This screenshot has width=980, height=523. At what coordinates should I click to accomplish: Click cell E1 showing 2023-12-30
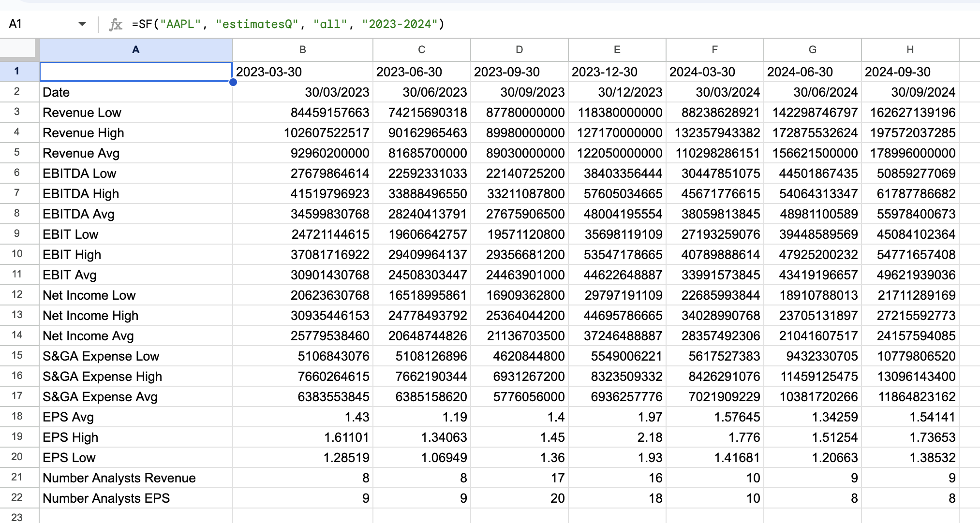pos(617,72)
